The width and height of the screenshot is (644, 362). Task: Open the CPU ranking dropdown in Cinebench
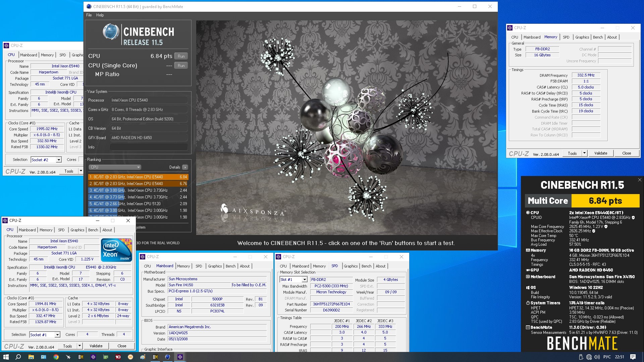coord(115,167)
